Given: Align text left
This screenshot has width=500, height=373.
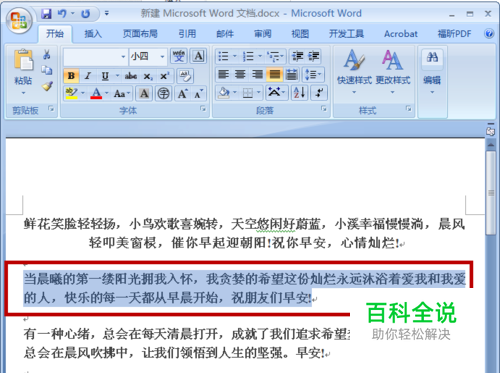Looking at the screenshot, I should [223, 74].
